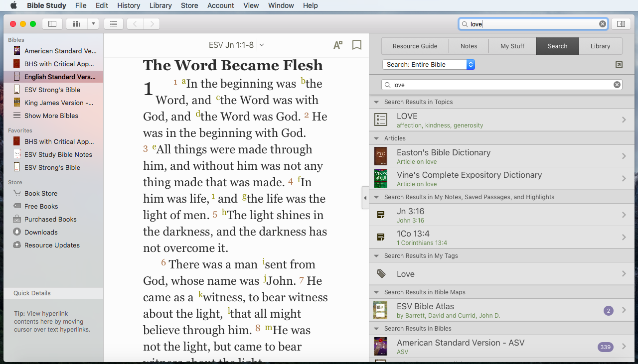Open the 339 count badge for ASV
This screenshot has height=364, width=638.
point(605,347)
